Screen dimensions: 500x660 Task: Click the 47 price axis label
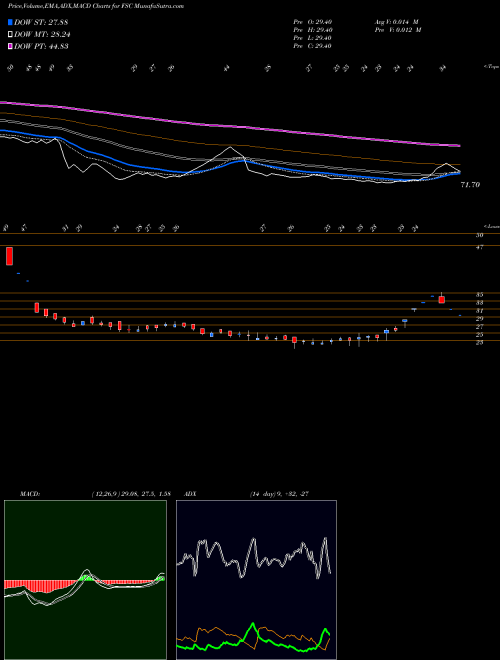(479, 248)
